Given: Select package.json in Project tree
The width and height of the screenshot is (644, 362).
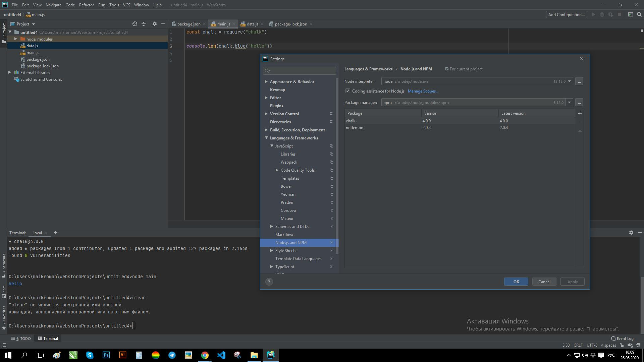Looking at the screenshot, I should coord(38,59).
